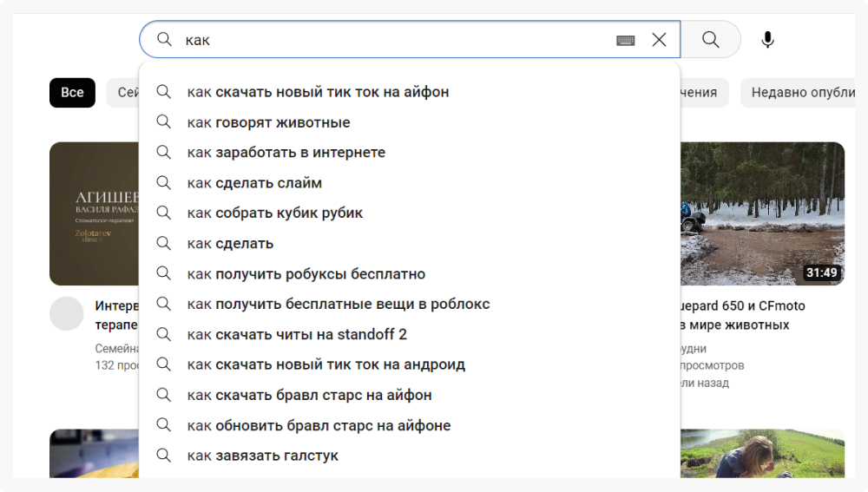Choose suggestion 'как скачать новый тик ток на айфон'
Screen dimensions: 868x492
tap(318, 92)
